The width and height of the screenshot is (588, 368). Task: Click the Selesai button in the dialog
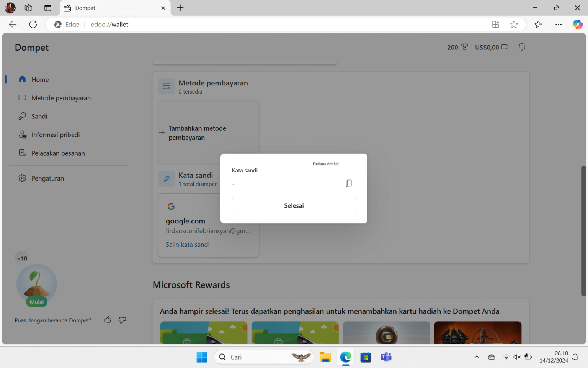(x=294, y=205)
